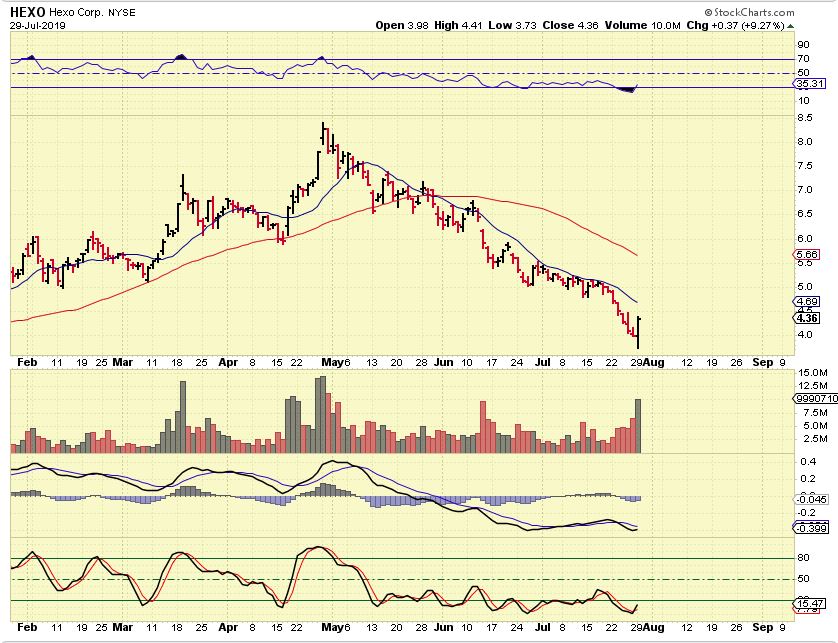The width and height of the screenshot is (838, 643).
Task: Click the 7.5 price axis label
Action: (x=805, y=166)
